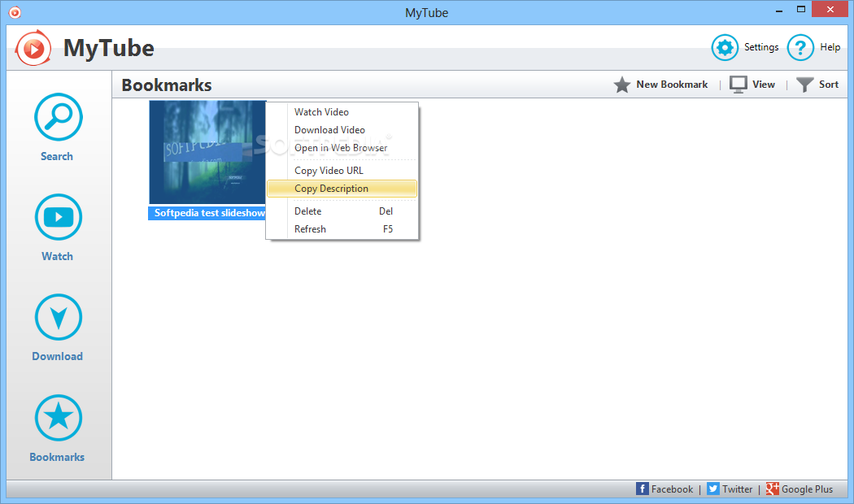This screenshot has width=854, height=504.
Task: Open the Sort options text
Action: tap(829, 85)
